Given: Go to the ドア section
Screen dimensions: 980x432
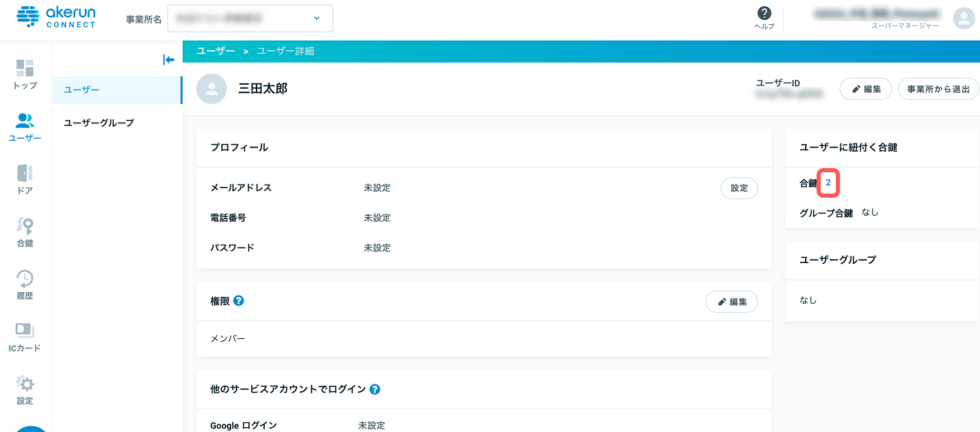Looking at the screenshot, I should tap(25, 180).
